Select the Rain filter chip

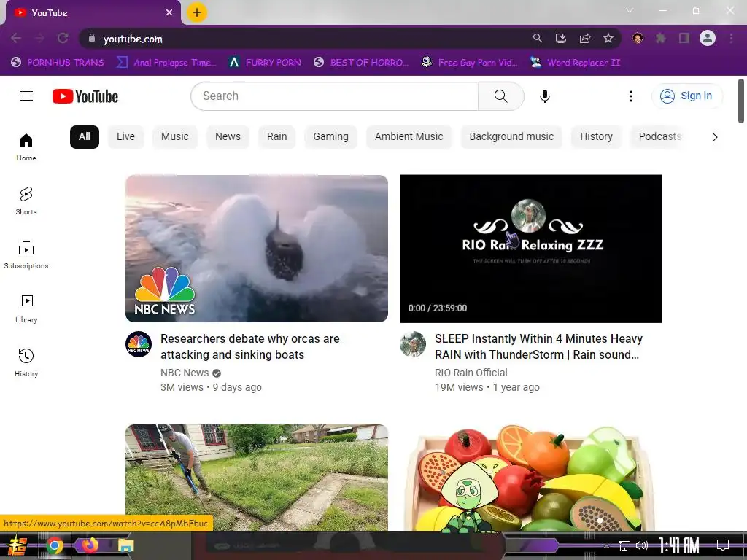point(276,137)
